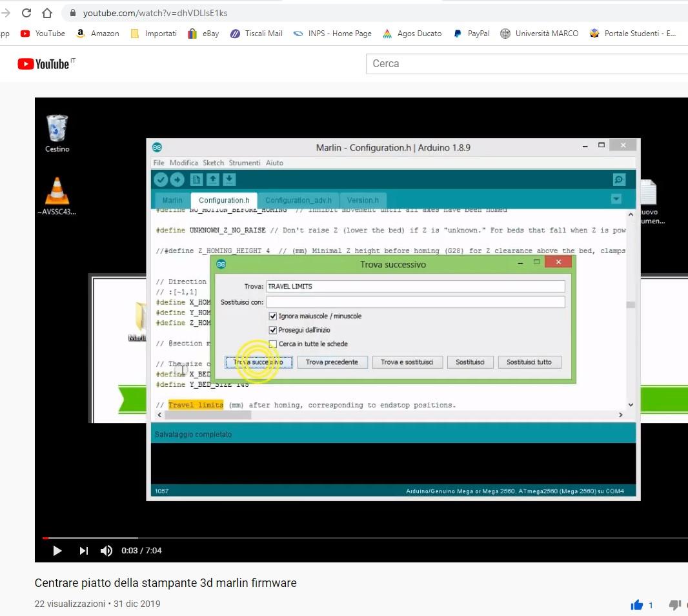Image resolution: width=688 pixels, height=616 pixels.
Task: Open the Amazon bookmark
Action: point(97,34)
